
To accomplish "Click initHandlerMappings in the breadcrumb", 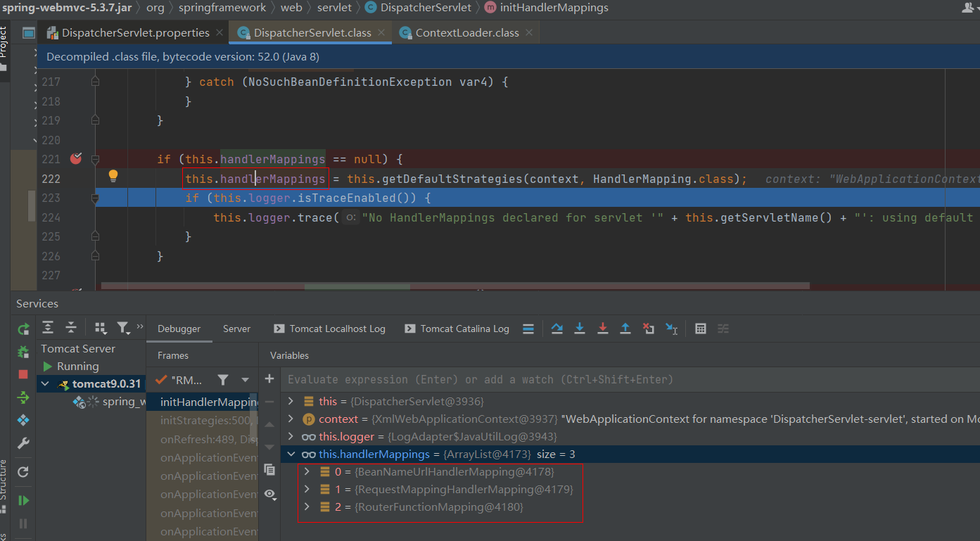I will (x=554, y=8).
